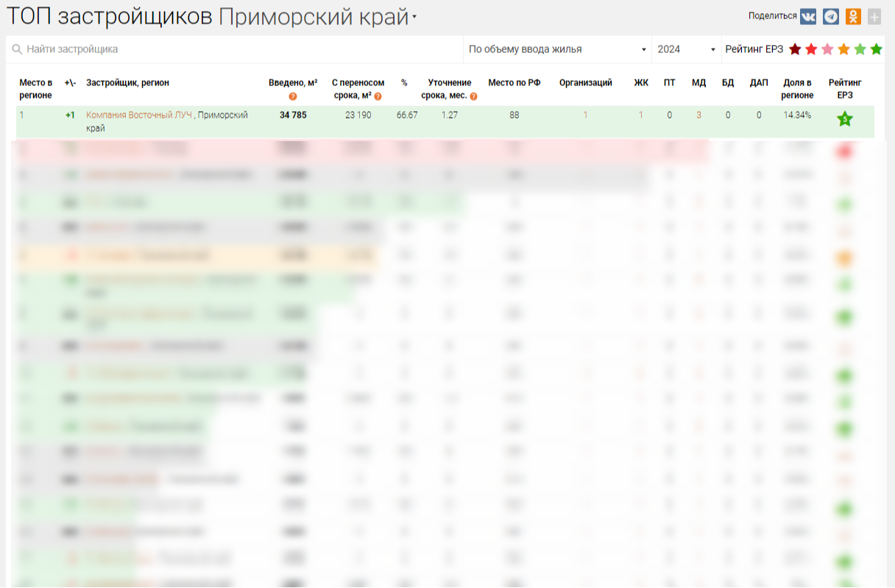Expand the Приморский край region selector
This screenshot has width=895, height=588.
click(414, 18)
